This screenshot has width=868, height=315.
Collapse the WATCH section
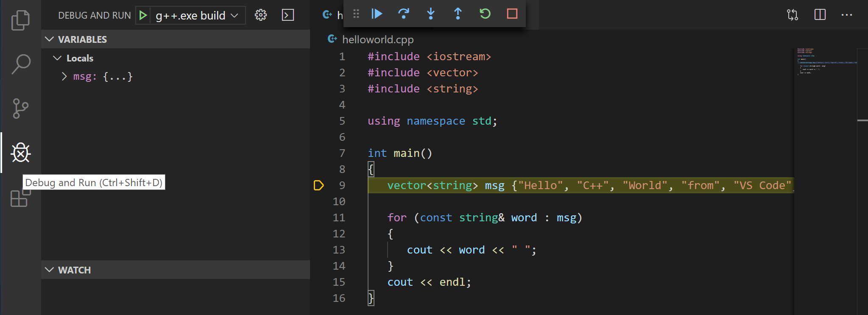coord(50,270)
